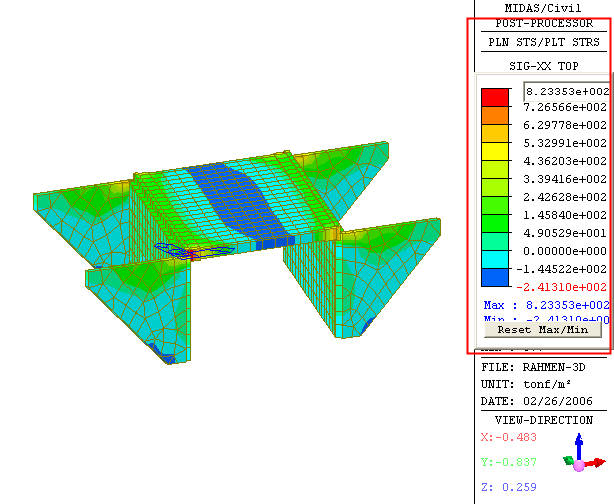The height and width of the screenshot is (504, 614).
Task: Click the view-direction axis triad icon
Action: click(582, 455)
